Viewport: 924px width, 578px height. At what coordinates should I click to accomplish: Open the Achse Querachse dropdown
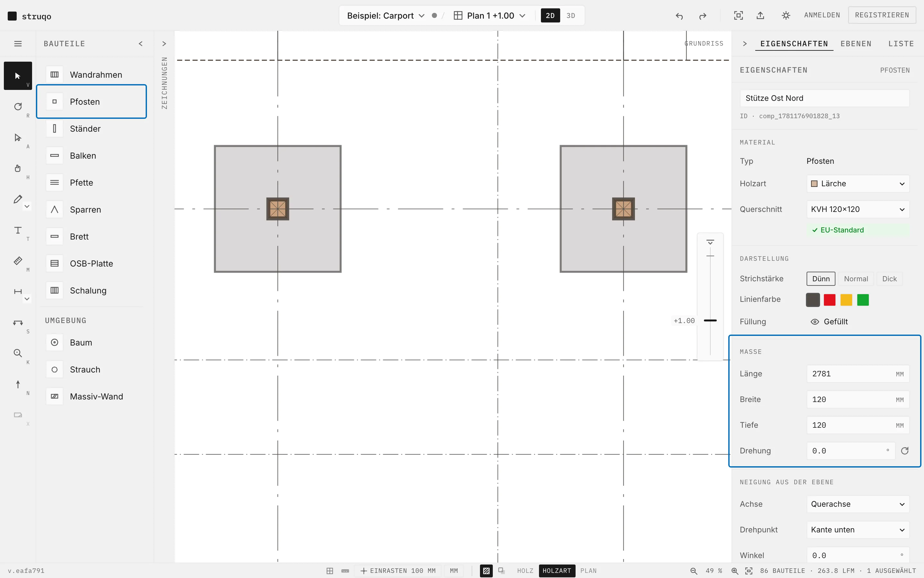point(858,504)
